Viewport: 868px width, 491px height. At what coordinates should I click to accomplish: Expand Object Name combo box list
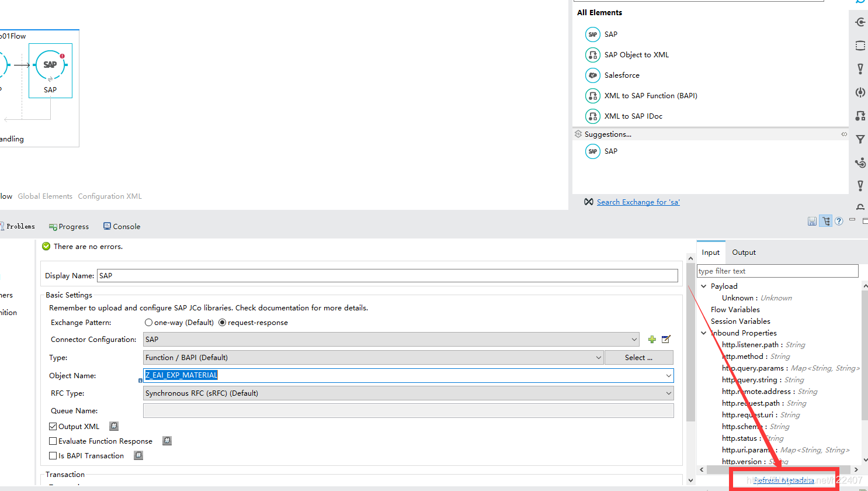tap(668, 376)
